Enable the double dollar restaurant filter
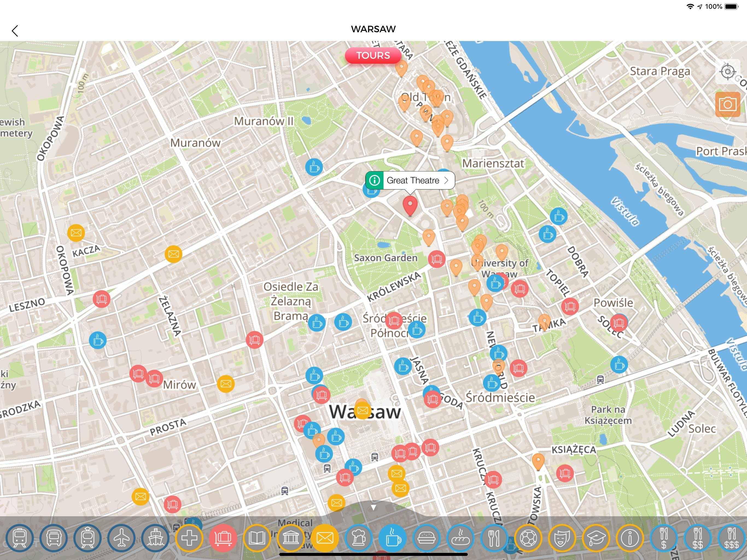747x560 pixels. tap(698, 538)
